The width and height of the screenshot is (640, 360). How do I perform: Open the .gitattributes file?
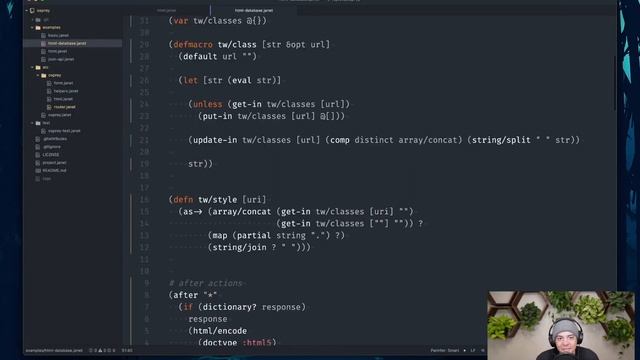click(55, 139)
